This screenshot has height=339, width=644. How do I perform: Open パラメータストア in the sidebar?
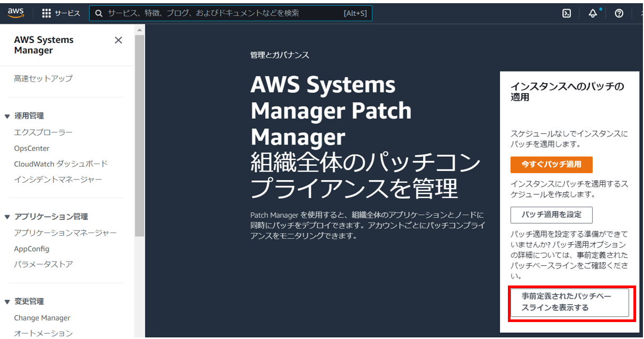43,264
